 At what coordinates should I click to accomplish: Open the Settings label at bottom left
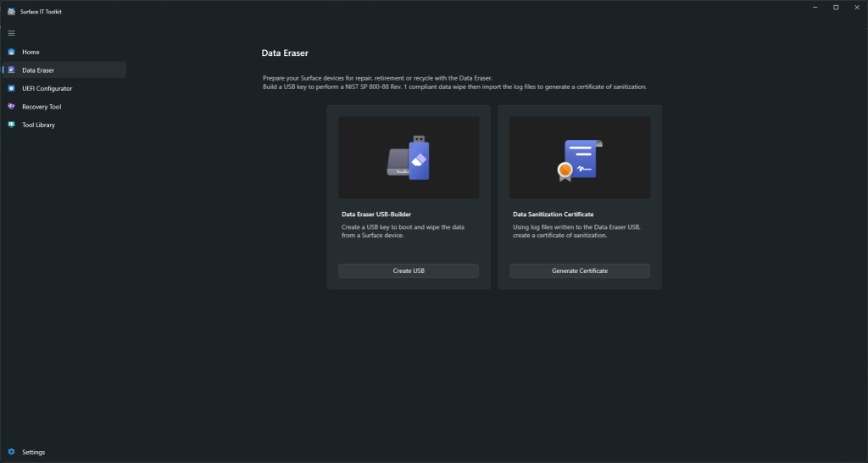point(34,452)
